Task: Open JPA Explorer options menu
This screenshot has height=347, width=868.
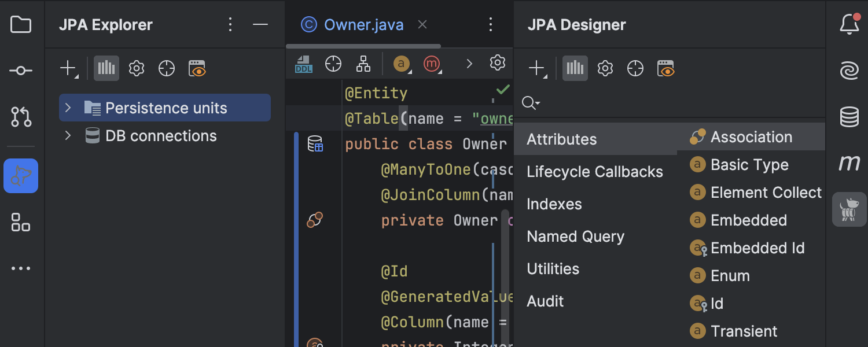Action: 230,24
